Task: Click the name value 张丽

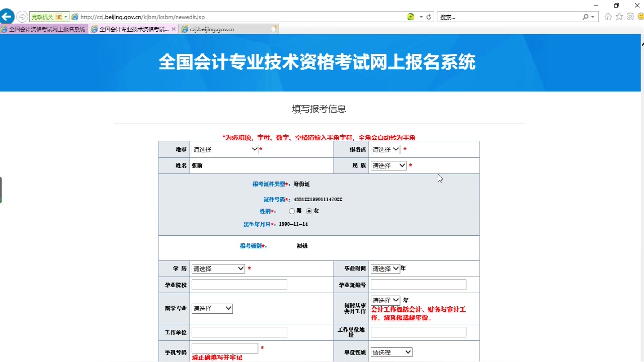Action: tap(197, 165)
